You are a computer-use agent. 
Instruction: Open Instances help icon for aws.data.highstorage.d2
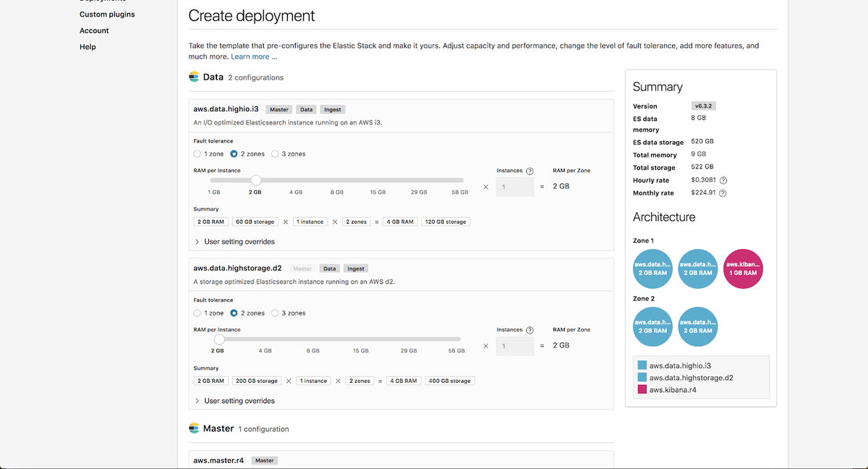pyautogui.click(x=529, y=330)
